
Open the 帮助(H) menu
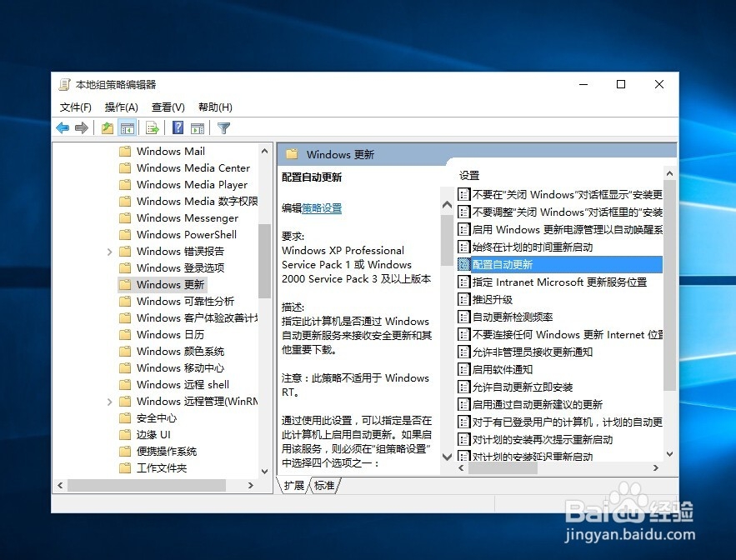[x=215, y=107]
